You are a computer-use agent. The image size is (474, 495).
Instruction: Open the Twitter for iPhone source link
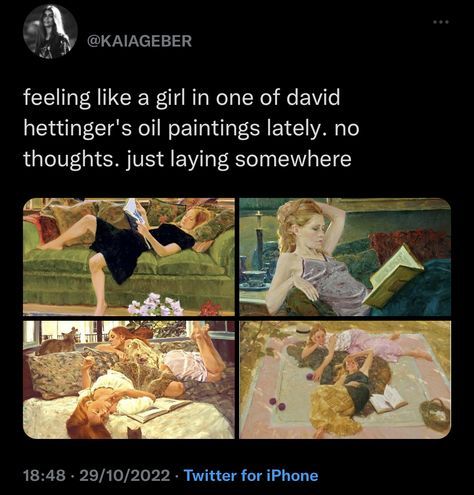pyautogui.click(x=251, y=475)
